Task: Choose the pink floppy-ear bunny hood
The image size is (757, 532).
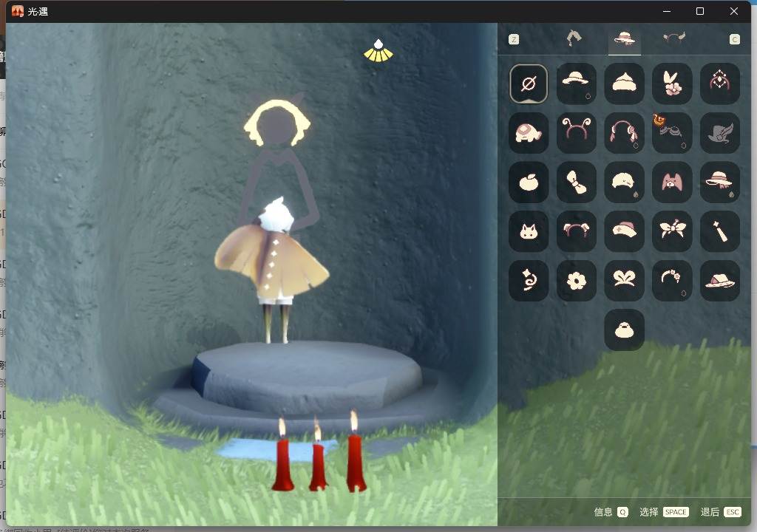Action: (x=672, y=182)
